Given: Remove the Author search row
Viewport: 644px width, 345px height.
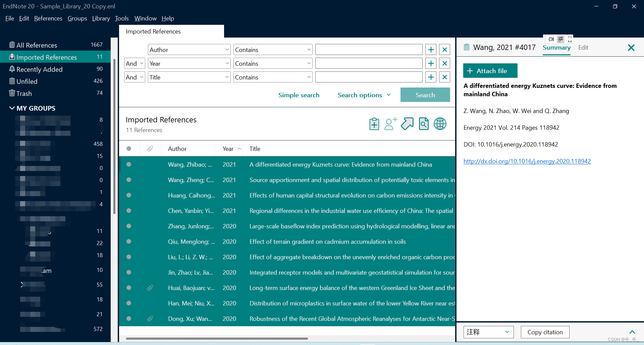Looking at the screenshot, I should [445, 50].
